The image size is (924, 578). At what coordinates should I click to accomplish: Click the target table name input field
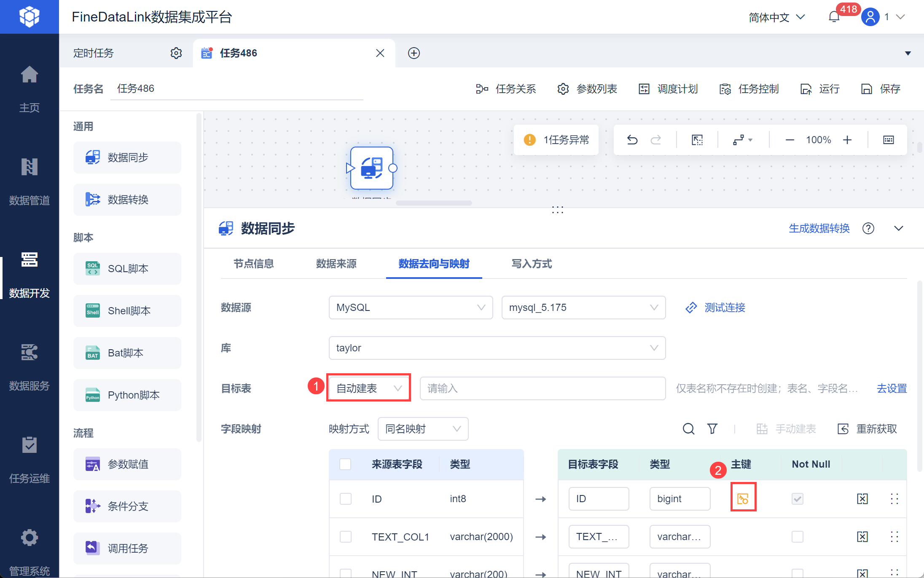tap(542, 388)
